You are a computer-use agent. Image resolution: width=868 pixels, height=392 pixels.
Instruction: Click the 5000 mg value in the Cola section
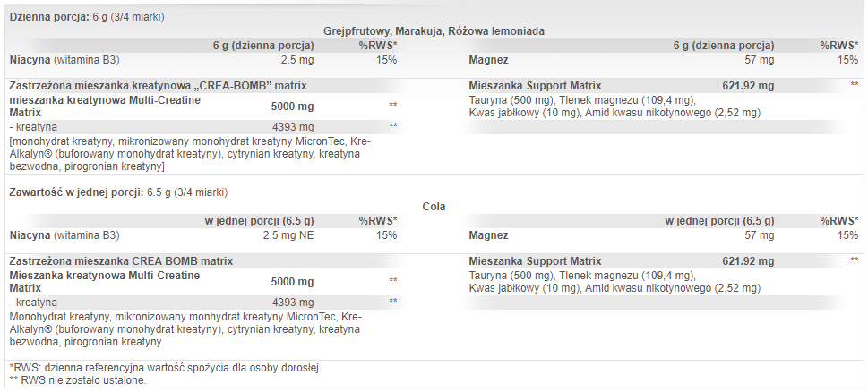click(293, 281)
